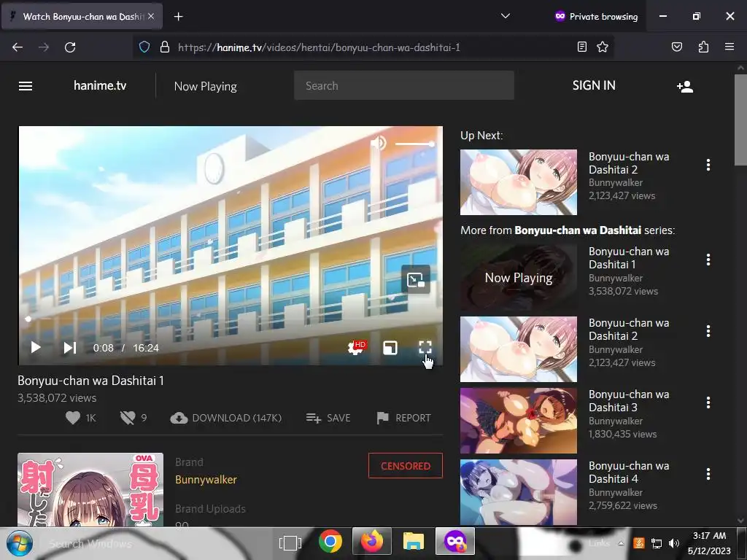Open options for series Dashitai 2
The image size is (747, 560).
708,331
